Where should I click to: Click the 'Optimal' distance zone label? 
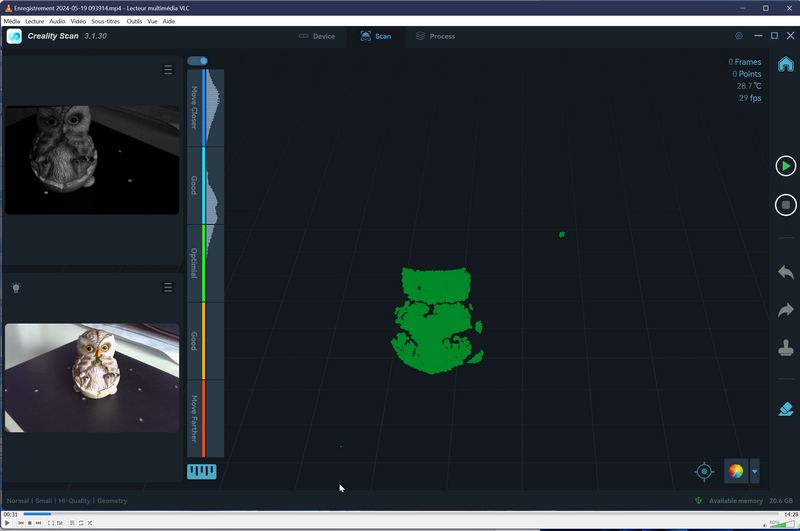(194, 263)
